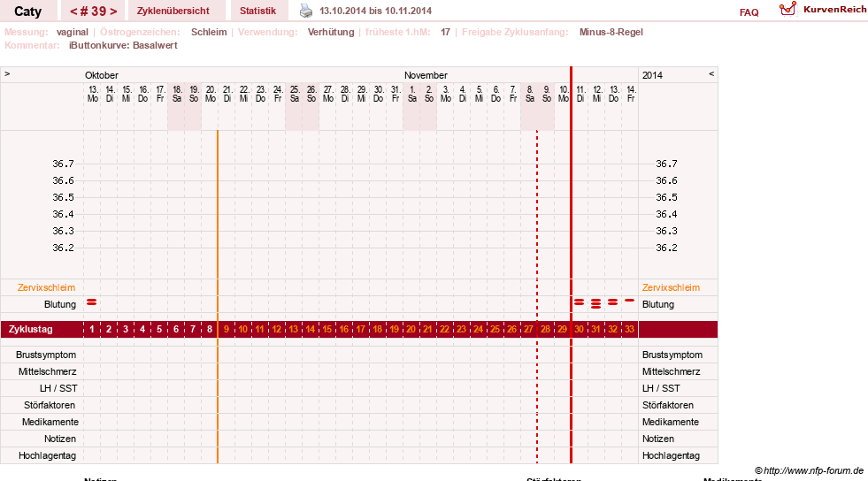Click left Brustsymptom row label
The height and width of the screenshot is (481, 868).
pos(46,355)
